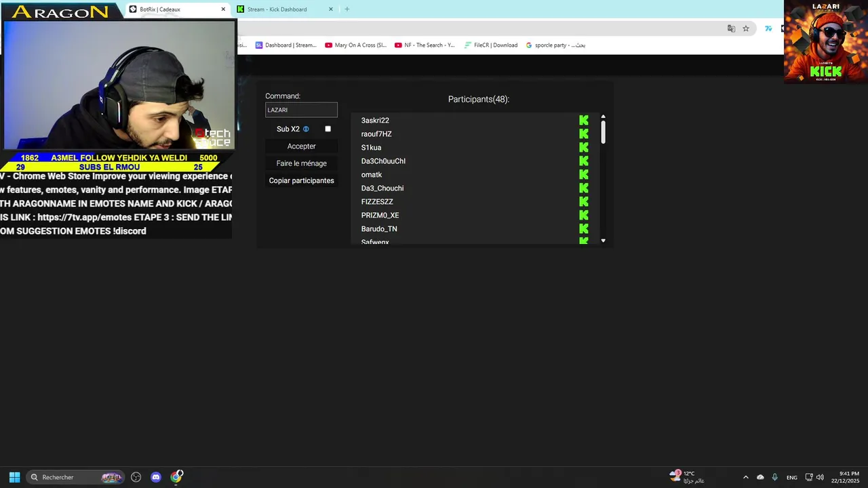Open Google Chrome from the taskbar
The height and width of the screenshot is (488, 868).
(176, 477)
